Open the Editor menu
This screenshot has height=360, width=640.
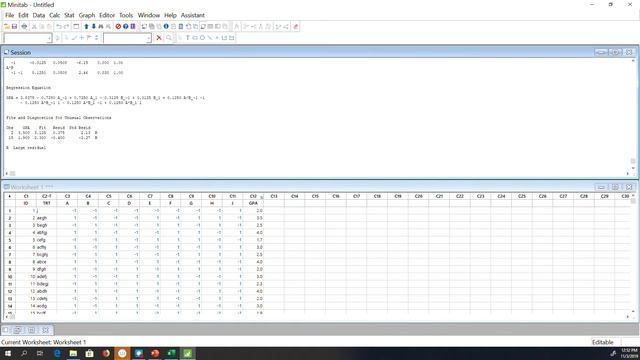pos(107,15)
